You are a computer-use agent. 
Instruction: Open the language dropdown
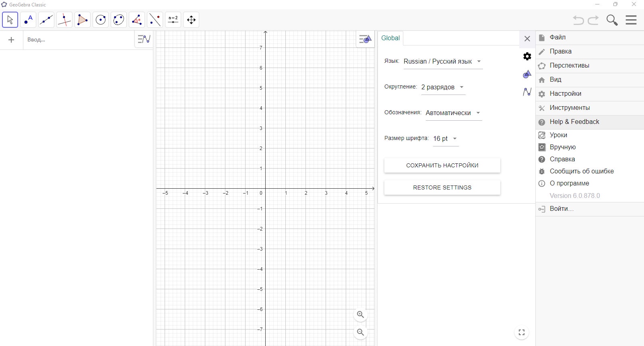coord(443,62)
